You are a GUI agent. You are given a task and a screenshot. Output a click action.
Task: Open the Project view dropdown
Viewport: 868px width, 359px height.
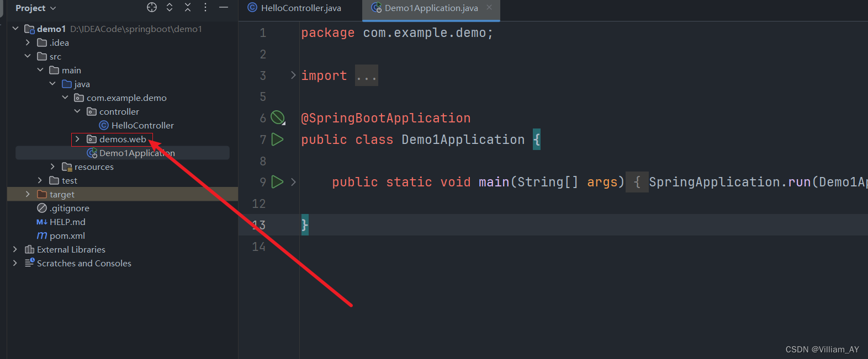tap(36, 8)
